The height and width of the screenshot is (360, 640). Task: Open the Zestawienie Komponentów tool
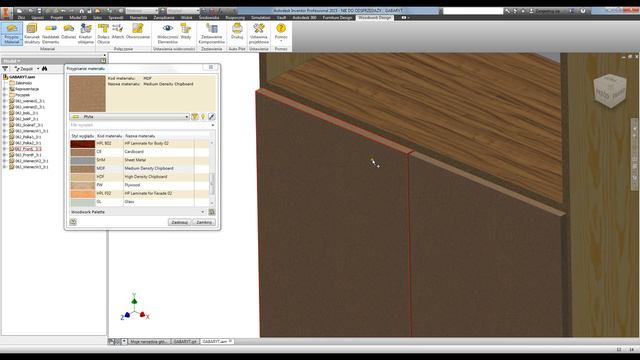(x=211, y=33)
